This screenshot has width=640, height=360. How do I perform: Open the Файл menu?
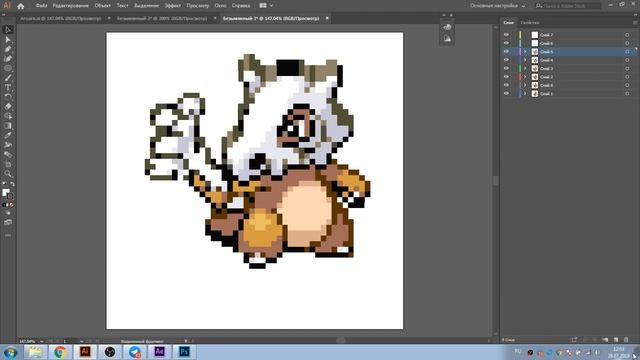point(42,6)
